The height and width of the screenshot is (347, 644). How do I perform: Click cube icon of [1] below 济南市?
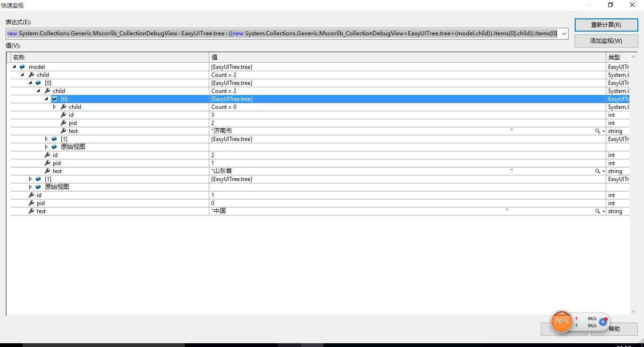point(54,139)
